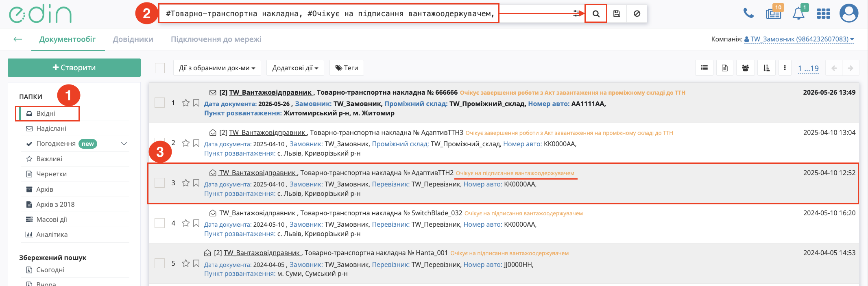The width and height of the screenshot is (868, 286).
Task: Check the box for document АдаптивТТН2
Action: (160, 183)
